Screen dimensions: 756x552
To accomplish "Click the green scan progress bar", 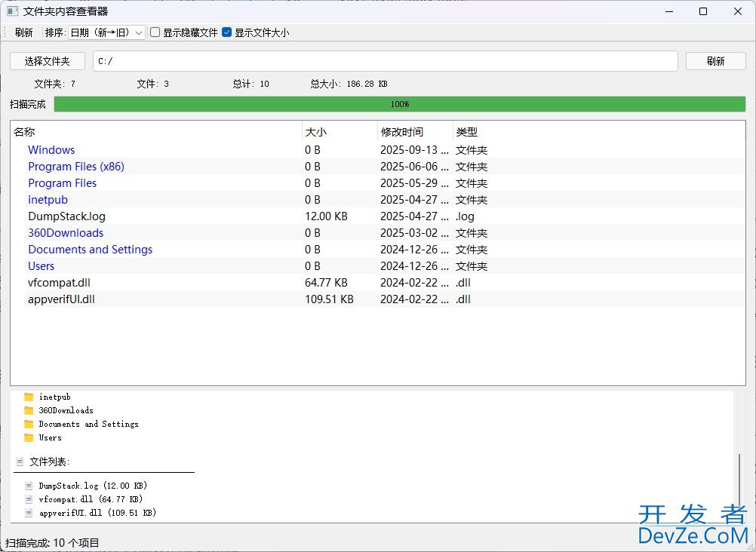I will click(x=399, y=104).
